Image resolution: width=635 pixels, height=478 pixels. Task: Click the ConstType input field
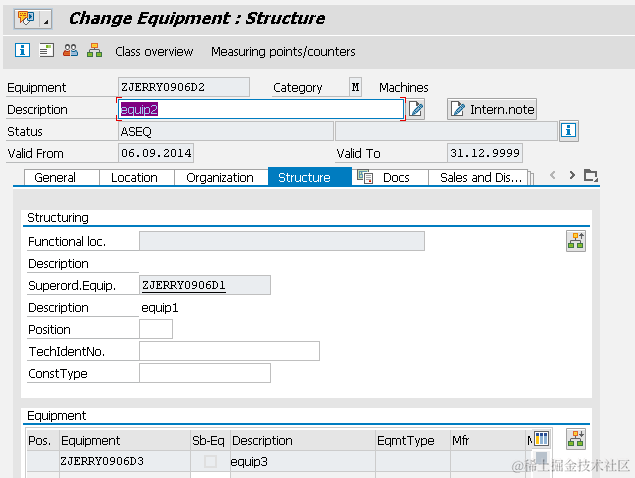pos(205,373)
